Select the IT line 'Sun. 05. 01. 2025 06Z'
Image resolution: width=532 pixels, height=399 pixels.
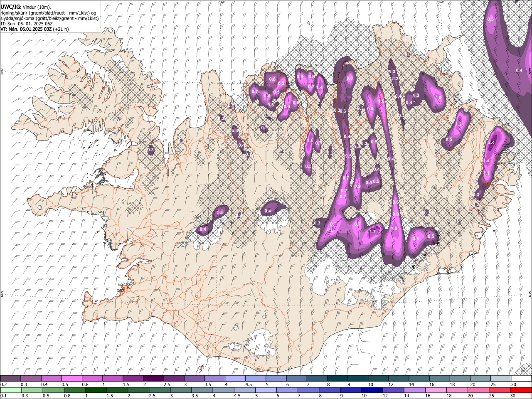tap(29, 24)
